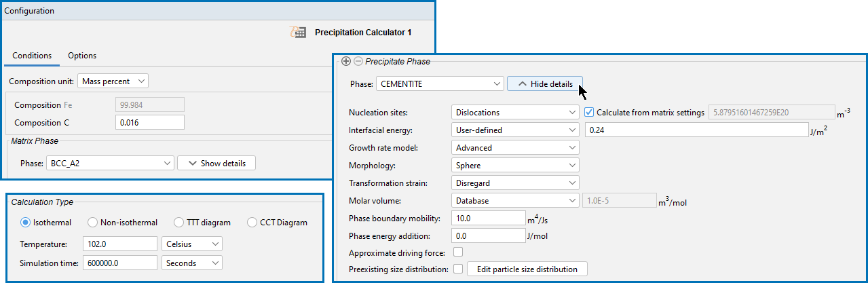Viewport: 868px width, 283px height.
Task: Click the Composition C input field
Action: point(150,122)
